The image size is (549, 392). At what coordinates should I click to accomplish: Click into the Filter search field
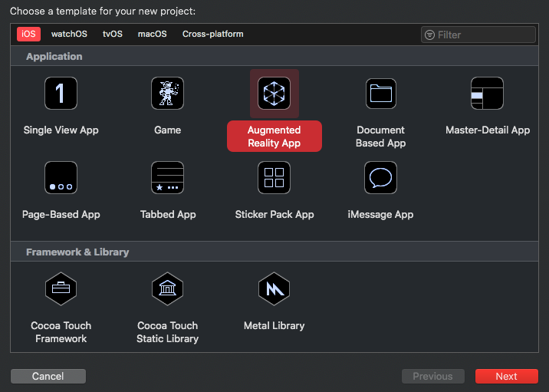483,35
